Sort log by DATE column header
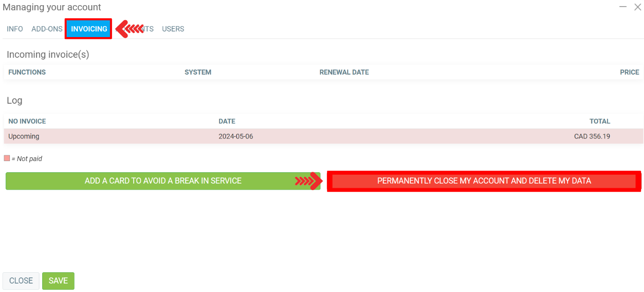The height and width of the screenshot is (292, 644). point(227,121)
